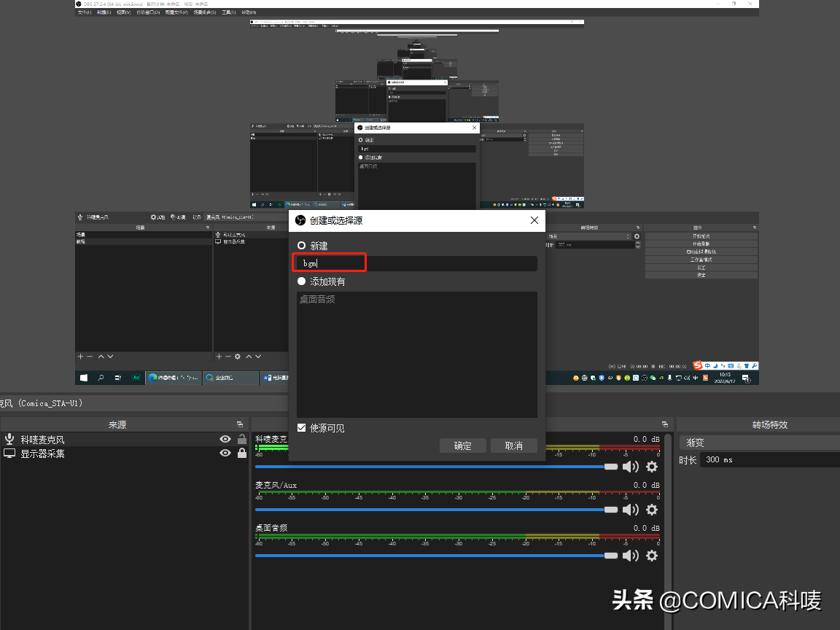
Task: Open the 文件 menu
Action: pyautogui.click(x=85, y=12)
